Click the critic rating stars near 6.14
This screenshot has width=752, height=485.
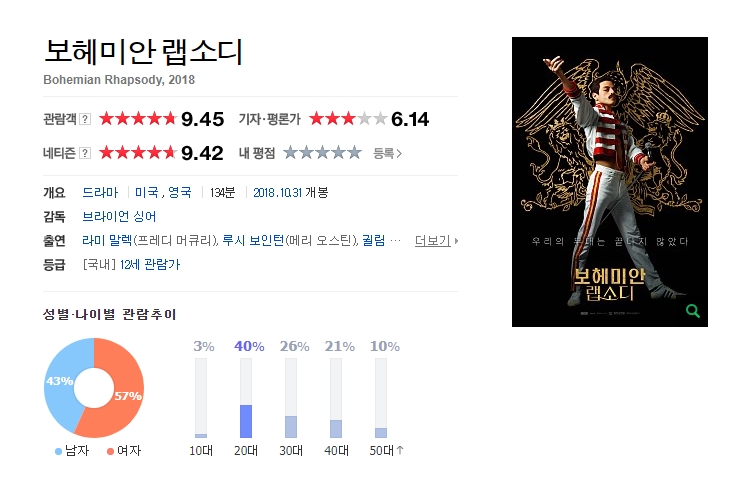[x=348, y=118]
